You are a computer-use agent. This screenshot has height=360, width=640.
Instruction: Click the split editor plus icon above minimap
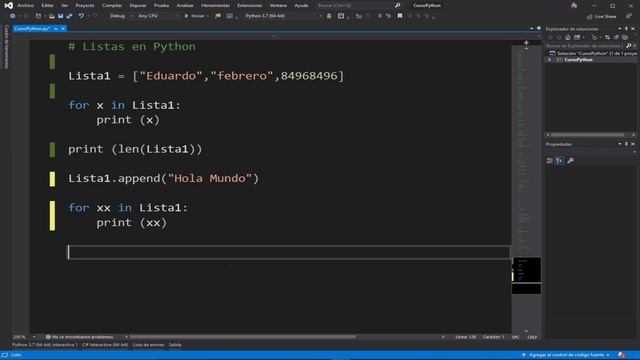[x=526, y=42]
